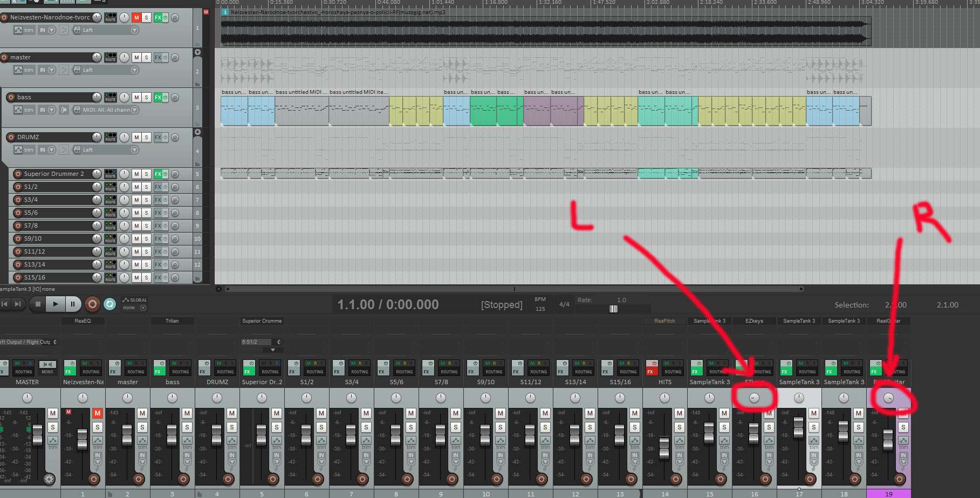Click the 1.1.00 / 0:00.000 time display
Viewport: 980px width, 498px height.
click(x=388, y=304)
